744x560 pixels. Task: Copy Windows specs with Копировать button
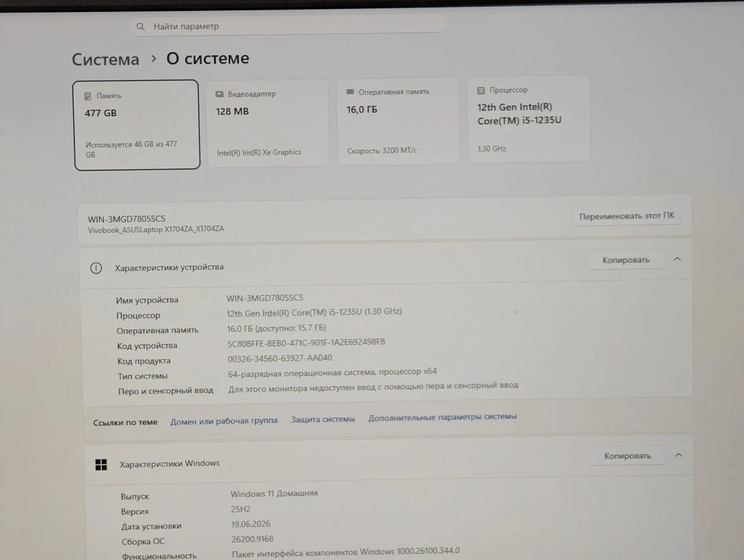[627, 456]
